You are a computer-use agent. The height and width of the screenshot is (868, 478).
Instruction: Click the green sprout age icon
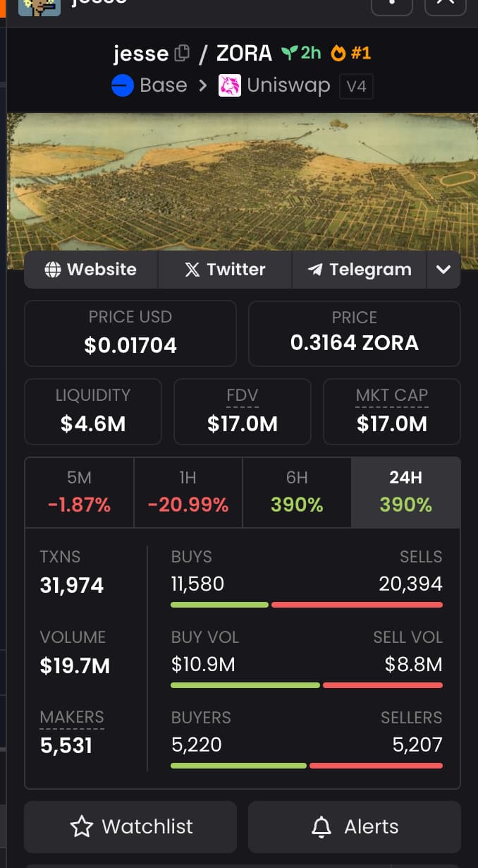pos(288,53)
